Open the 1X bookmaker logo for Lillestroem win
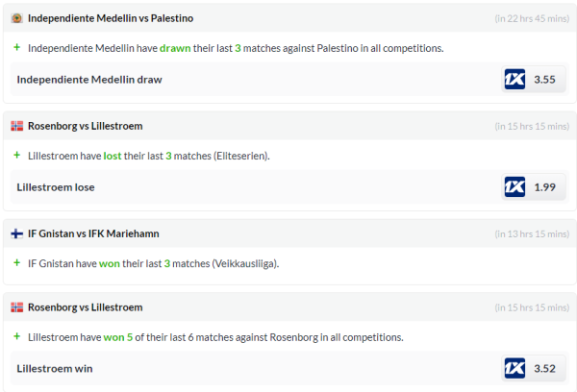Screen dimensions: 577x392 pos(514,368)
